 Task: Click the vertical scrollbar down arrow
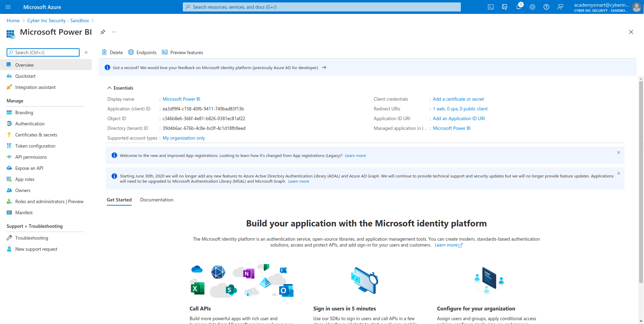pos(641,321)
